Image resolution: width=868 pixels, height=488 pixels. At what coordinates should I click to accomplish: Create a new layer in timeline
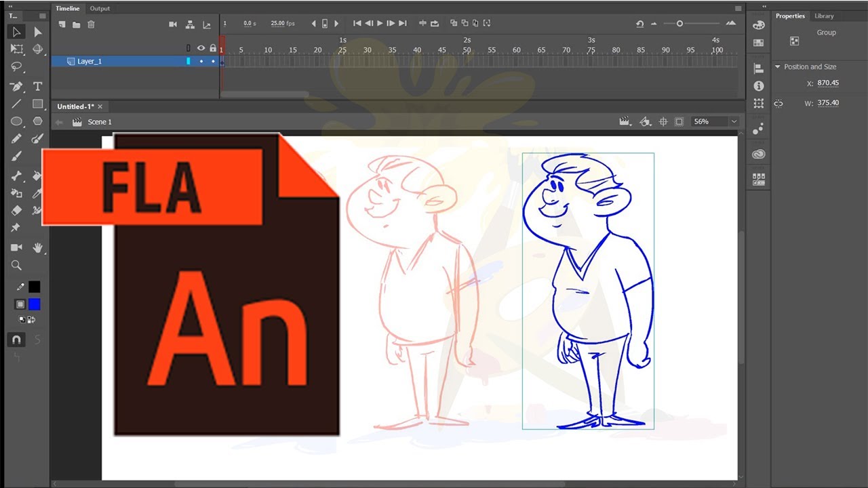coord(62,24)
